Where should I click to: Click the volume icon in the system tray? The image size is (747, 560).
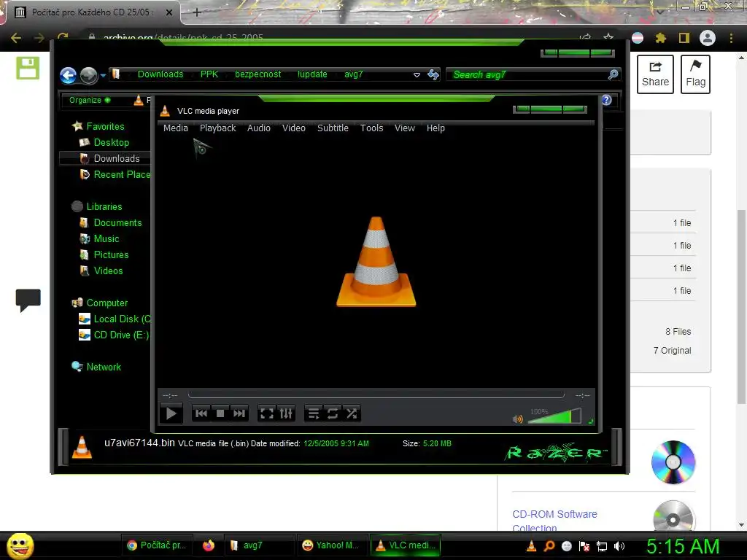pos(619,546)
